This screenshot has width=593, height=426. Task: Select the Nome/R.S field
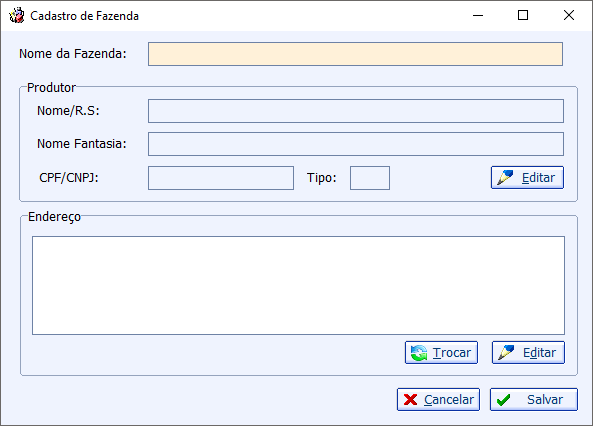[x=355, y=111]
